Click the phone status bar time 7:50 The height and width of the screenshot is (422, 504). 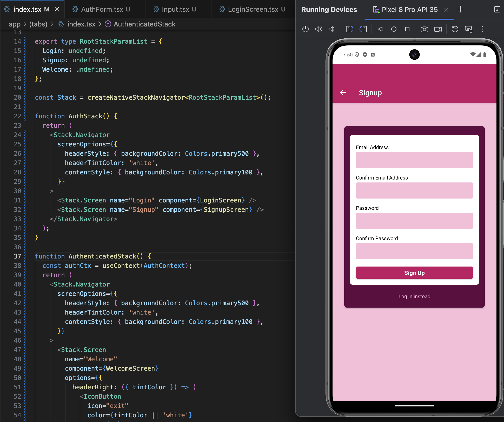point(348,55)
